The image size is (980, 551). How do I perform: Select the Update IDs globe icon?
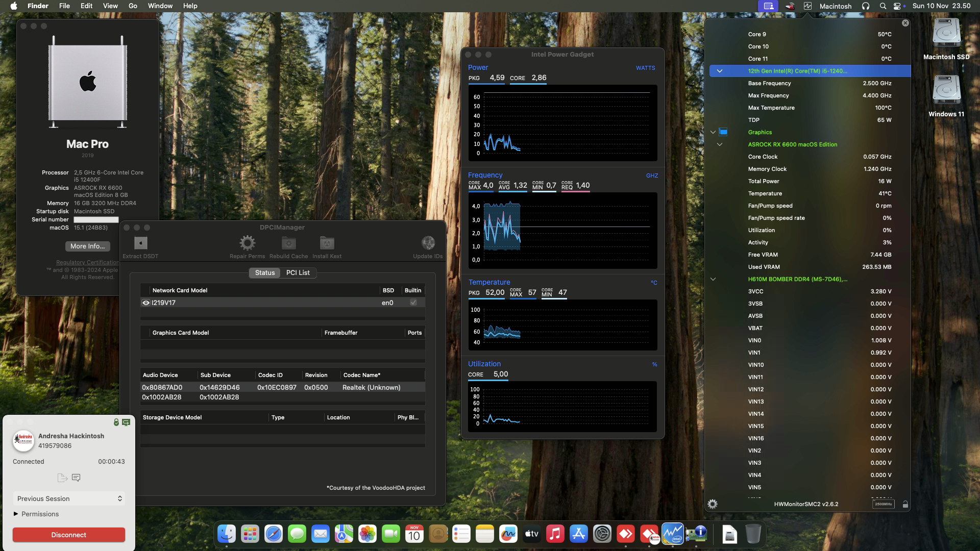pos(428,243)
